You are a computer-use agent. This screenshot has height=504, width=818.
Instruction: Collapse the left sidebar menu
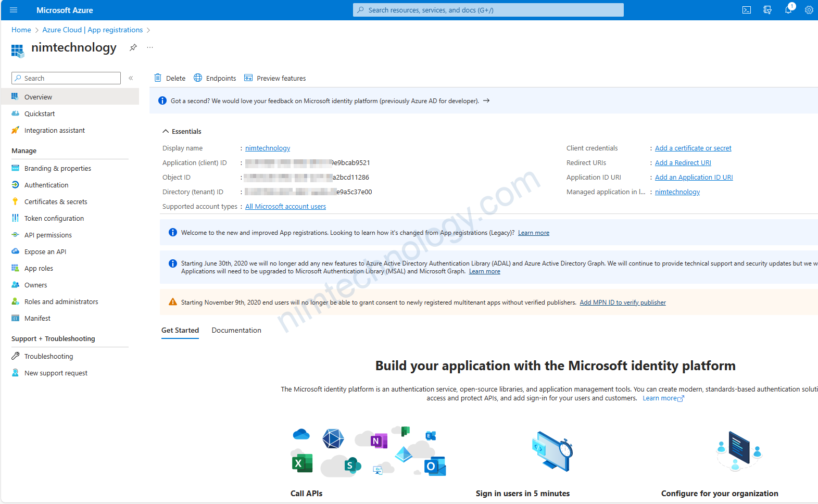(131, 78)
